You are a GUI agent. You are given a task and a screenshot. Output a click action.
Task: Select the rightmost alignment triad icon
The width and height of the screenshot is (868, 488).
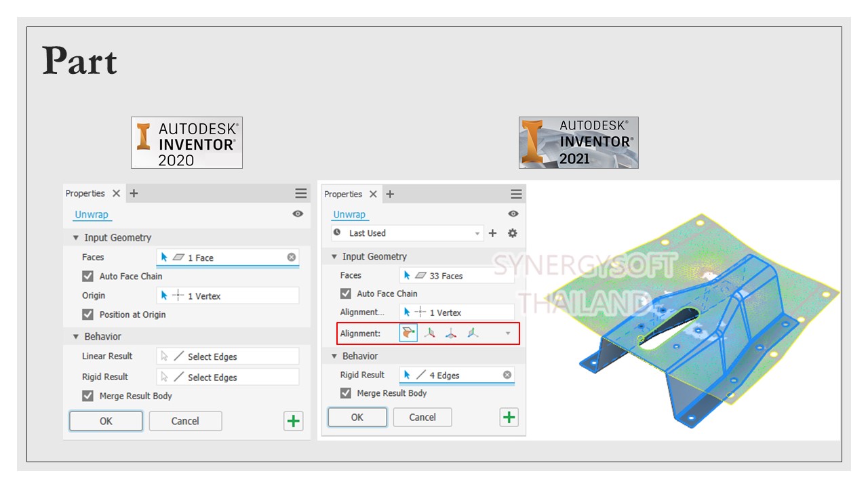(473, 333)
